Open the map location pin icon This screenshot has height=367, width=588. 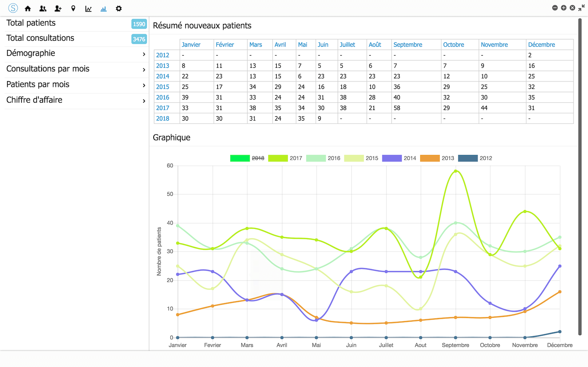point(73,9)
